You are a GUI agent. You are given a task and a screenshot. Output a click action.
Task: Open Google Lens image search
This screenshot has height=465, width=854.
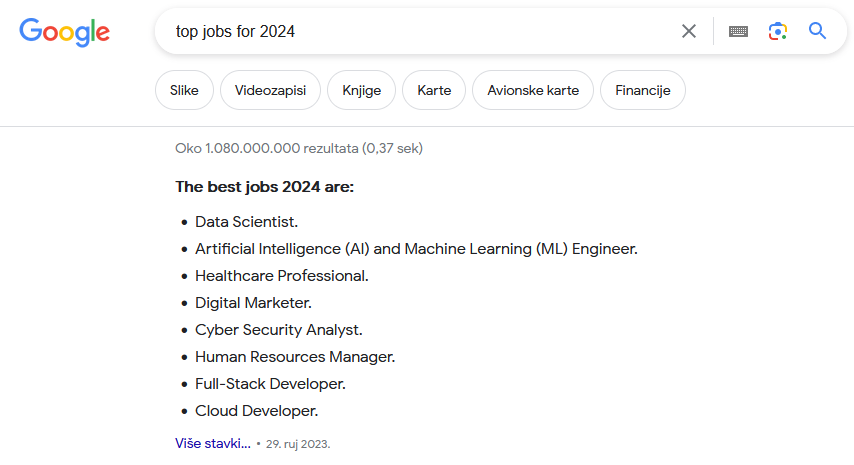(x=778, y=31)
